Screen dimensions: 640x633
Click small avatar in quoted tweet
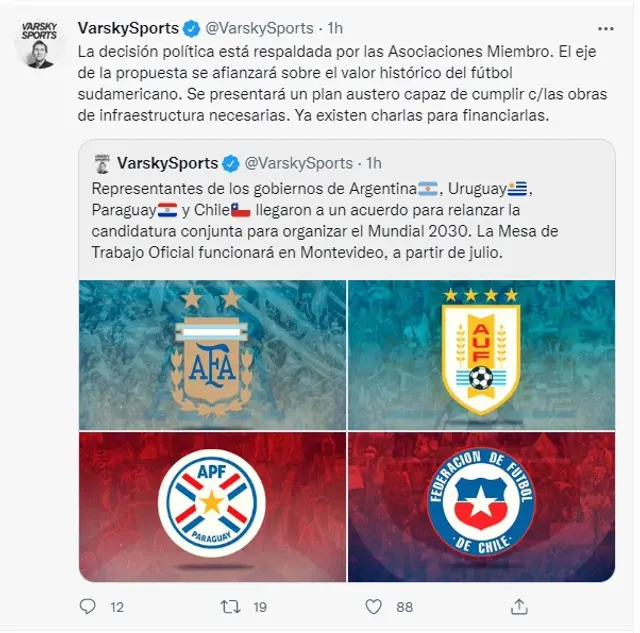[x=102, y=164]
